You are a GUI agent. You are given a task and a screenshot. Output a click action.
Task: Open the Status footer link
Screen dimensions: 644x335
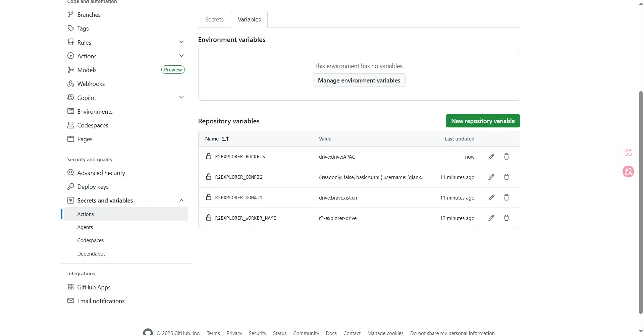pyautogui.click(x=280, y=333)
